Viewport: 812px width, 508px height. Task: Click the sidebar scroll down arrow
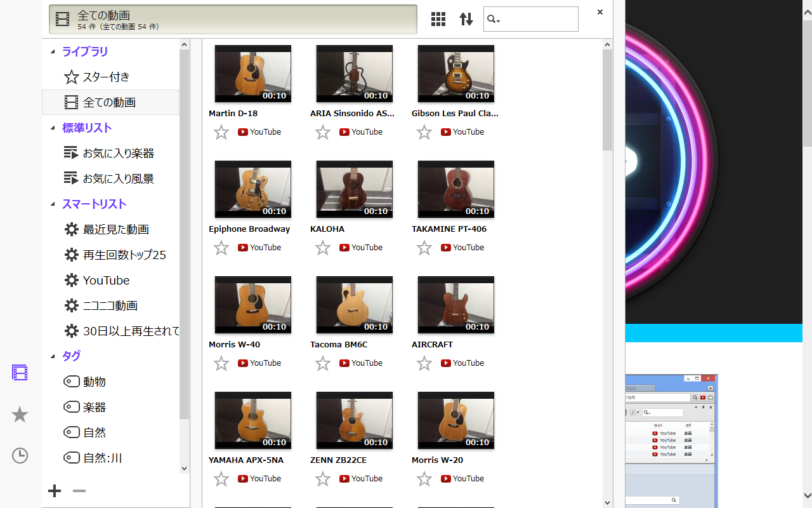pos(185,469)
